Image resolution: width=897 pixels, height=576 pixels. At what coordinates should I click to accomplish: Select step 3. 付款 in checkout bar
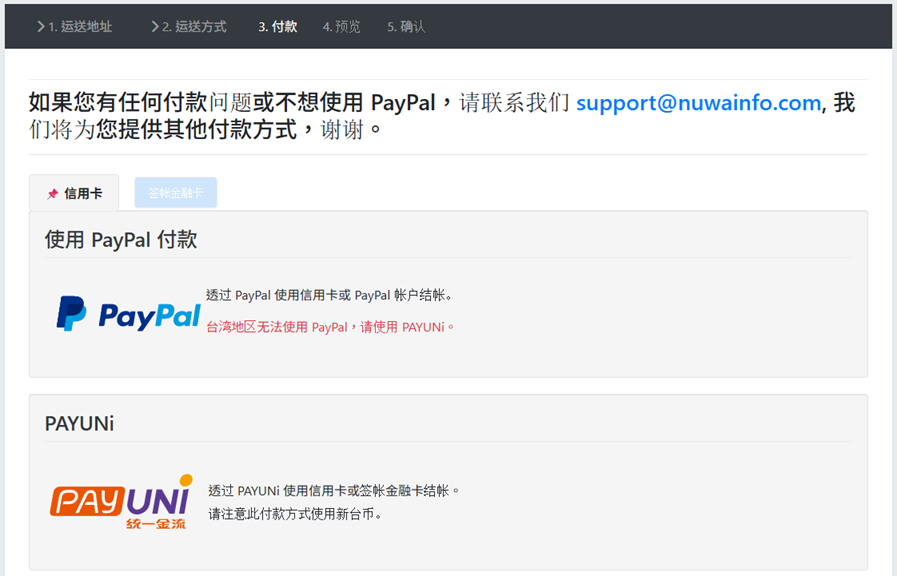pos(277,26)
